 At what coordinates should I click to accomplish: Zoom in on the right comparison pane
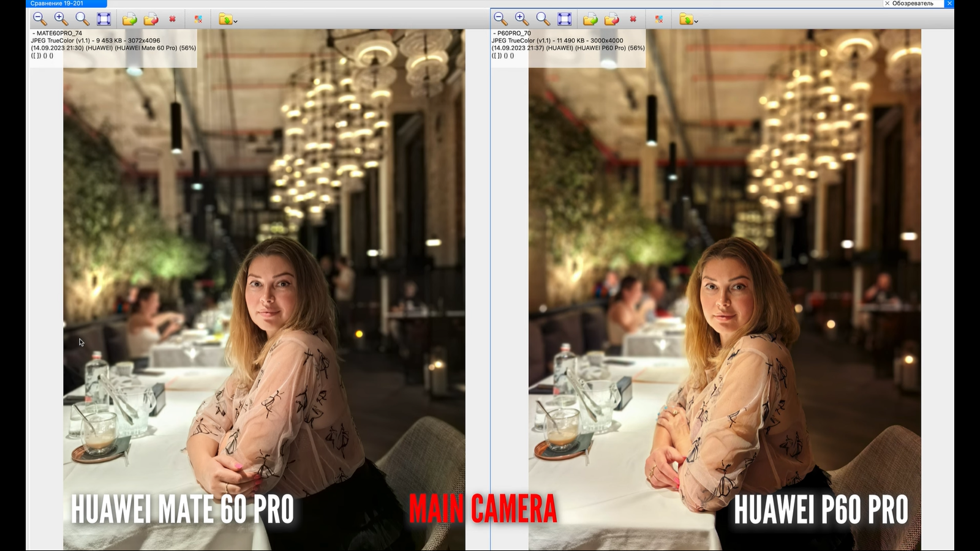click(x=521, y=19)
